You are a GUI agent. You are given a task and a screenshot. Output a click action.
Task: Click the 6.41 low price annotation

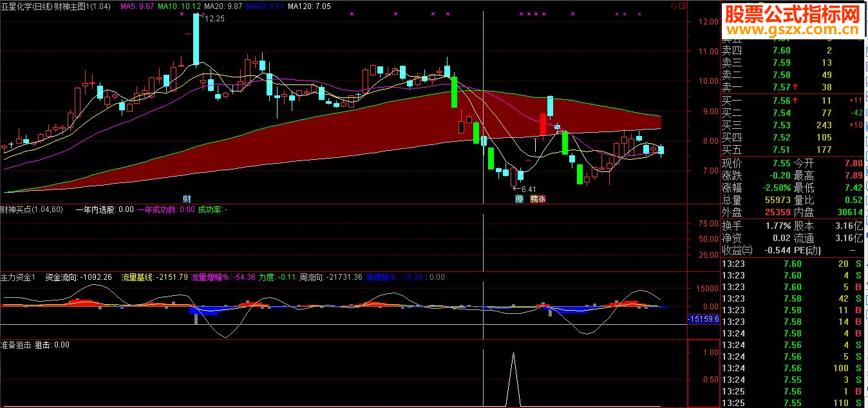coord(528,189)
